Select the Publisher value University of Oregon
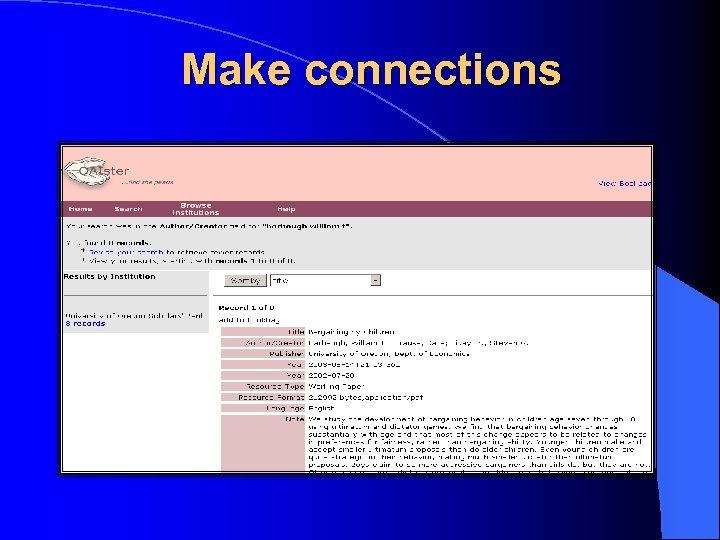This screenshot has width=720, height=540. pyautogui.click(x=389, y=354)
